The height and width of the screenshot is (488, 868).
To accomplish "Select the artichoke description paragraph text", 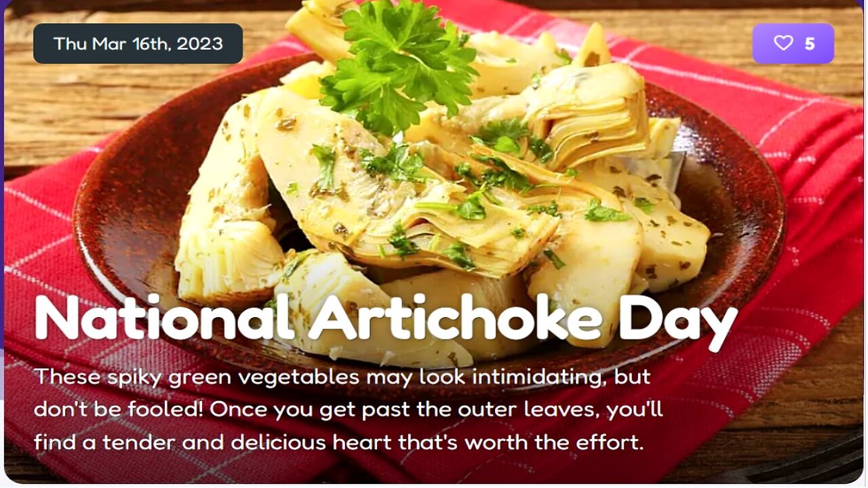I will click(x=348, y=409).
